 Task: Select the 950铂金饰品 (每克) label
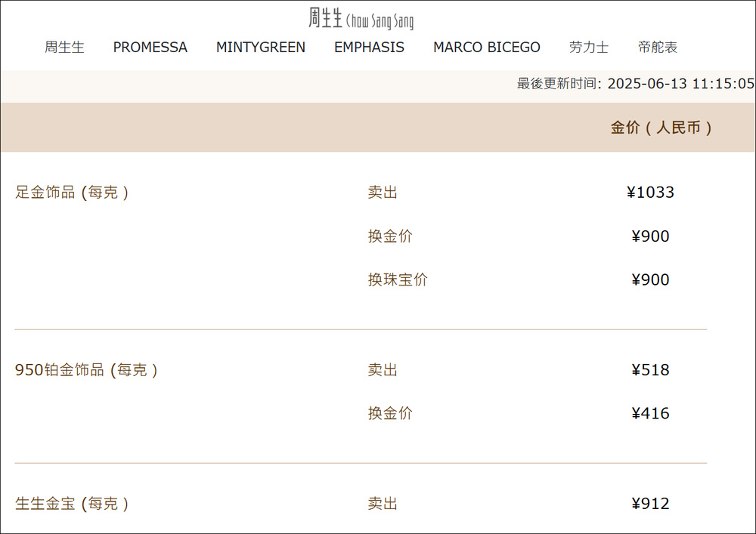86,370
